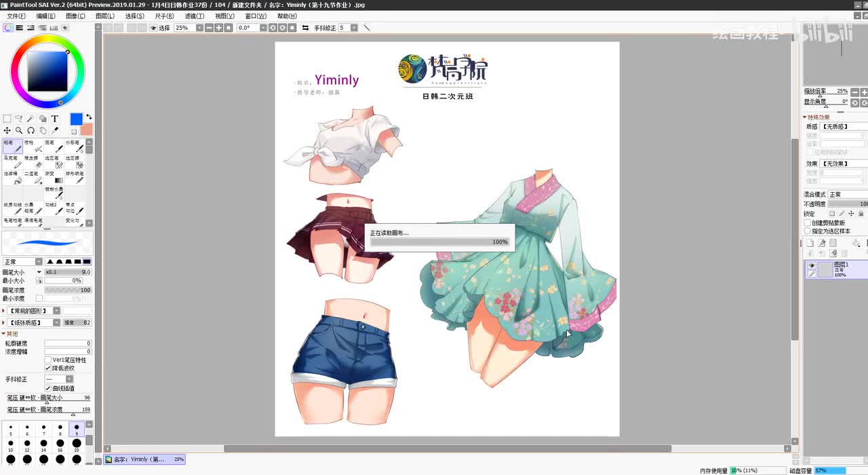Show the RGB slider panel
Viewport: 868px width, 475px height.
(x=20, y=28)
